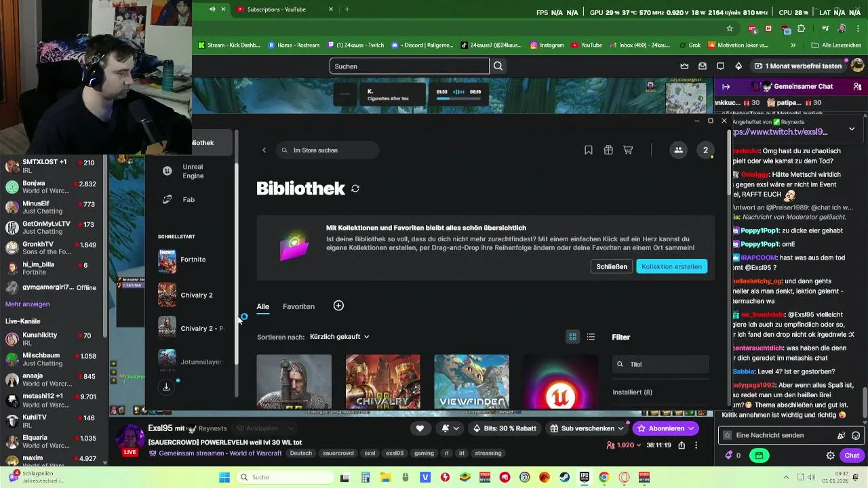868x488 pixels.
Task: Open chat community users icon
Action: 858,87
